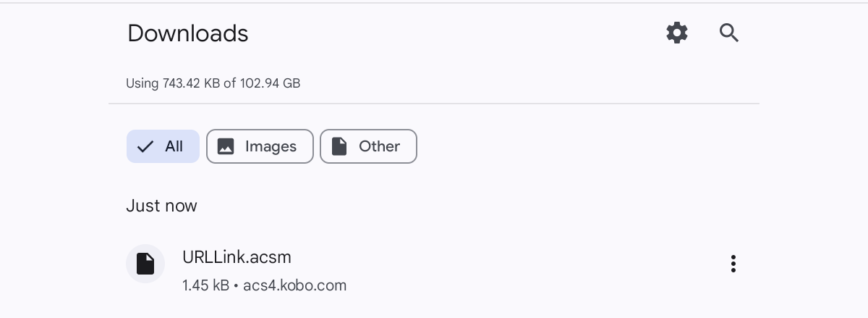The height and width of the screenshot is (318, 868).
Task: Filter downloads to show Images only
Action: 260,146
